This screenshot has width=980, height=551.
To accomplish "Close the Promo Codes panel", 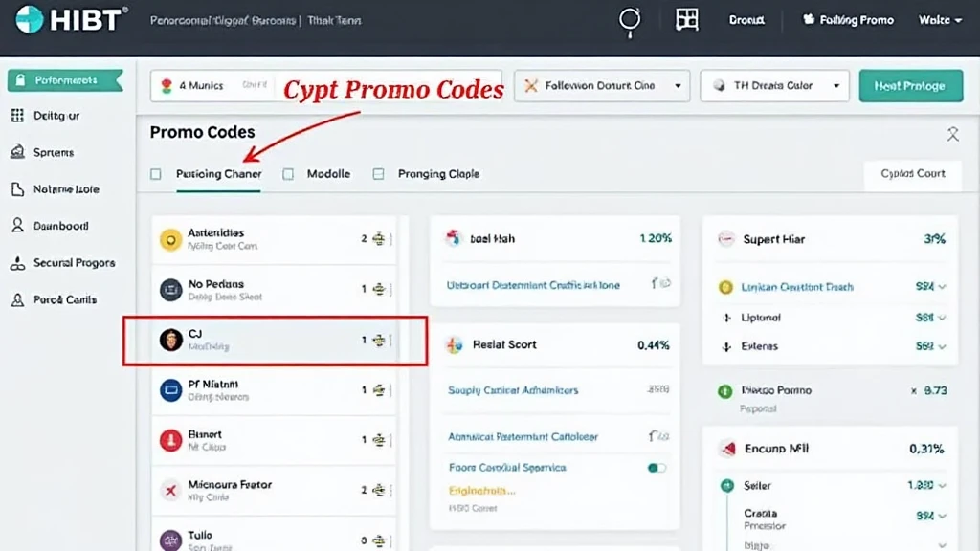I will point(952,134).
